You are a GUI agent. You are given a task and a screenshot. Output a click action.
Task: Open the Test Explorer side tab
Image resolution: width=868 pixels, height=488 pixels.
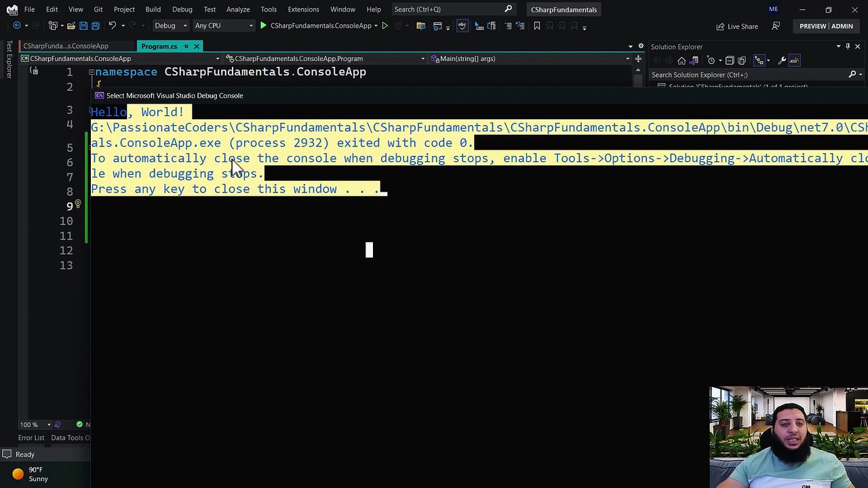pyautogui.click(x=9, y=60)
